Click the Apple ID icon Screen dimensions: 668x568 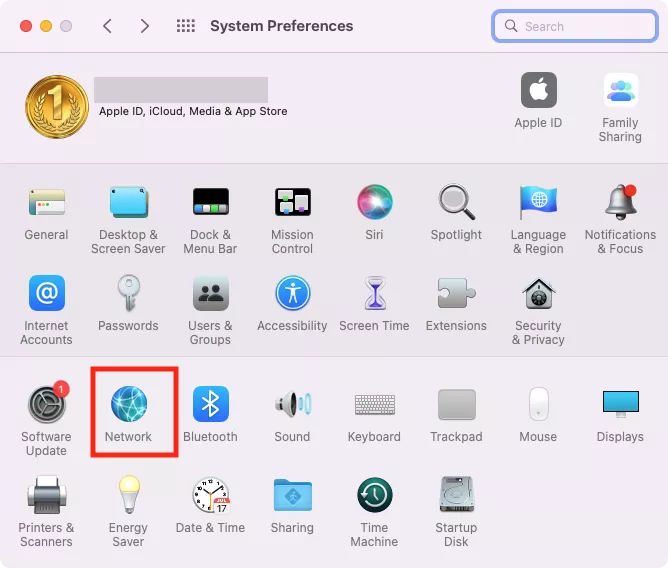[538, 92]
